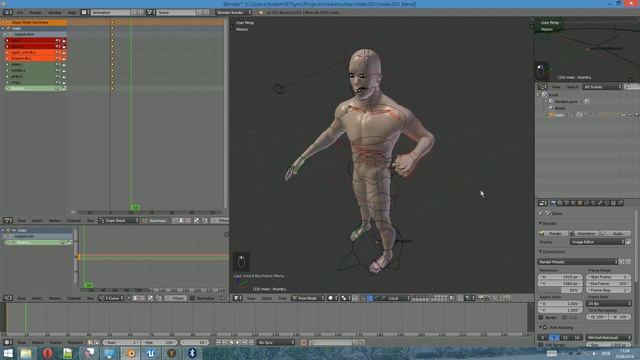Open the Timeline editor type icon

pos(8,342)
